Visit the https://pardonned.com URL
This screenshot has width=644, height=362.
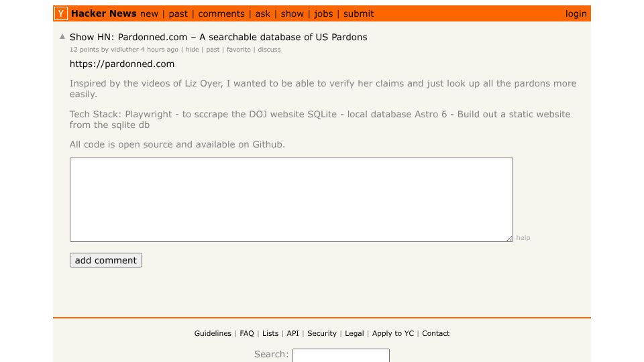tap(122, 64)
